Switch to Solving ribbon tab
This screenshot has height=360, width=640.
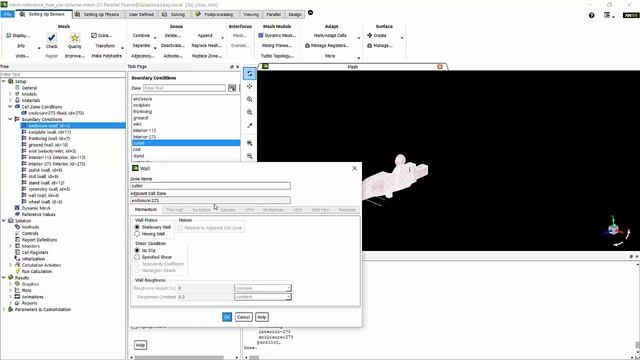click(174, 14)
